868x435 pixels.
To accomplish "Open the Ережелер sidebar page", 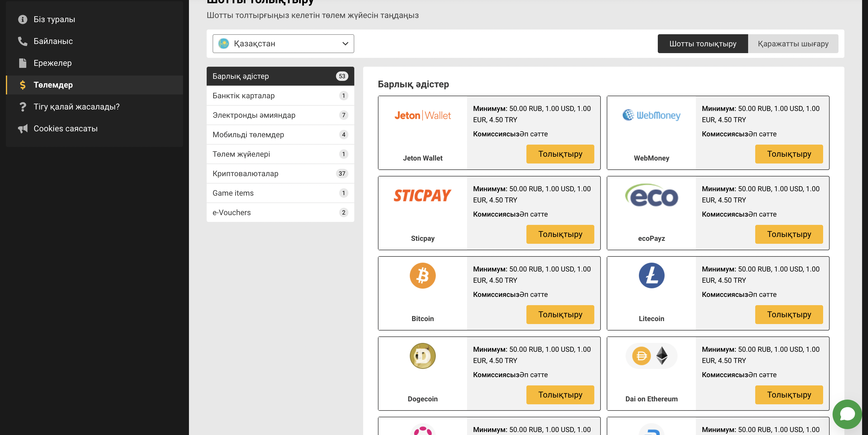I will point(94,63).
